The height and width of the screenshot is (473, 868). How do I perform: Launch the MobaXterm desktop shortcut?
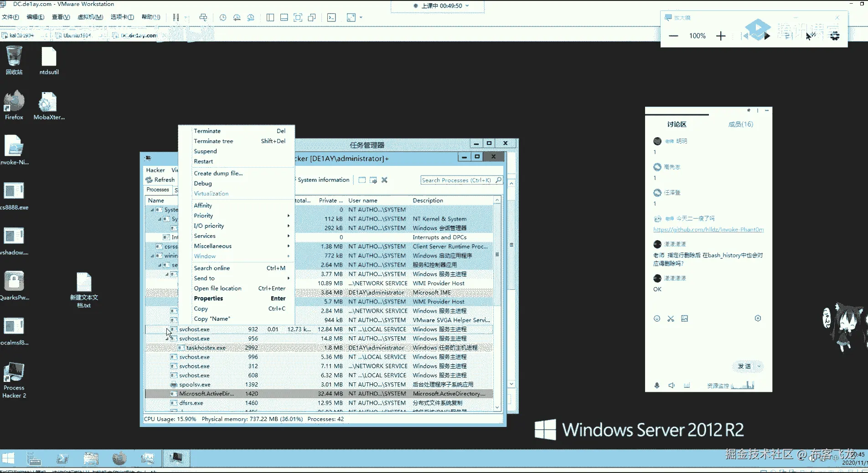(x=49, y=105)
